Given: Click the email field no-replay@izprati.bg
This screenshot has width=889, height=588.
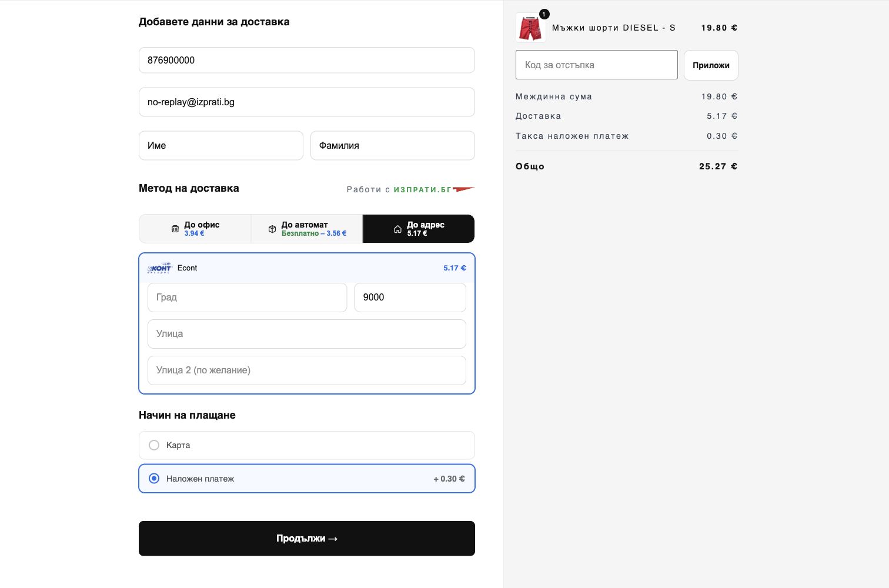Looking at the screenshot, I should pos(307,102).
